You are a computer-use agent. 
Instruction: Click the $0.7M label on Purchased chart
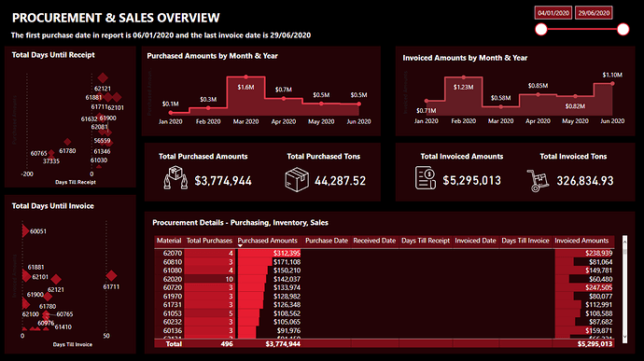284,90
